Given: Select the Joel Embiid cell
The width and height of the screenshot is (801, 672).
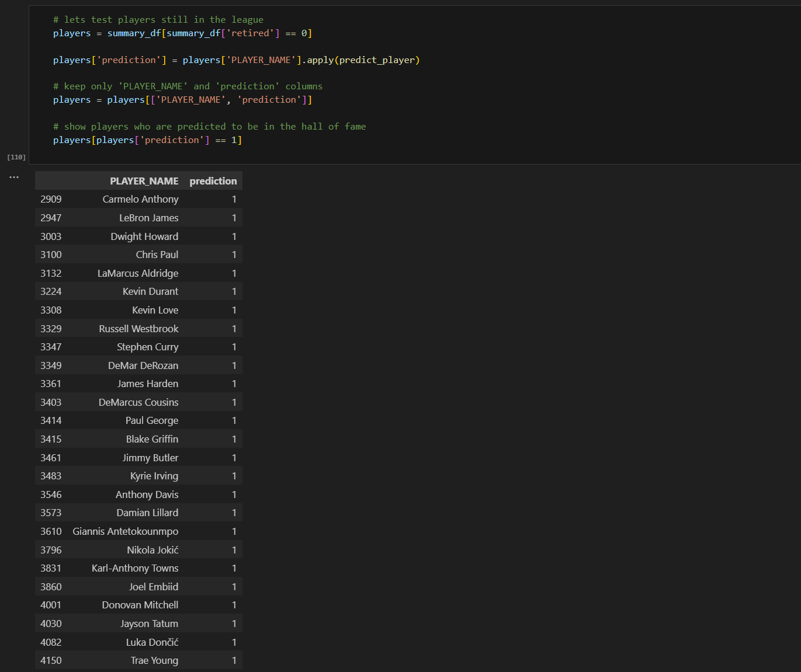Looking at the screenshot, I should click(154, 587).
